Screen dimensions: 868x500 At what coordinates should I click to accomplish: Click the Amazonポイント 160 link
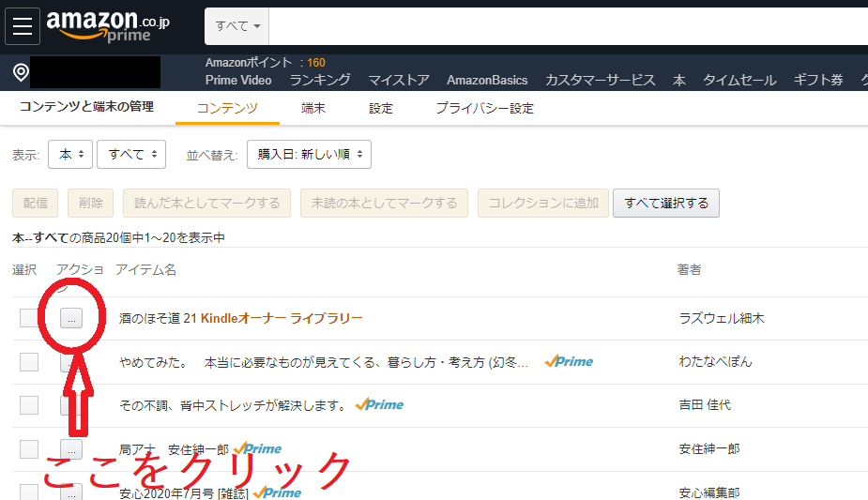266,63
